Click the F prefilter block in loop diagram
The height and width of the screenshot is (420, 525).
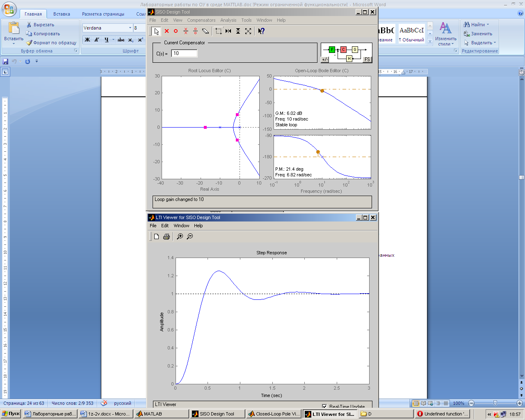332,50
